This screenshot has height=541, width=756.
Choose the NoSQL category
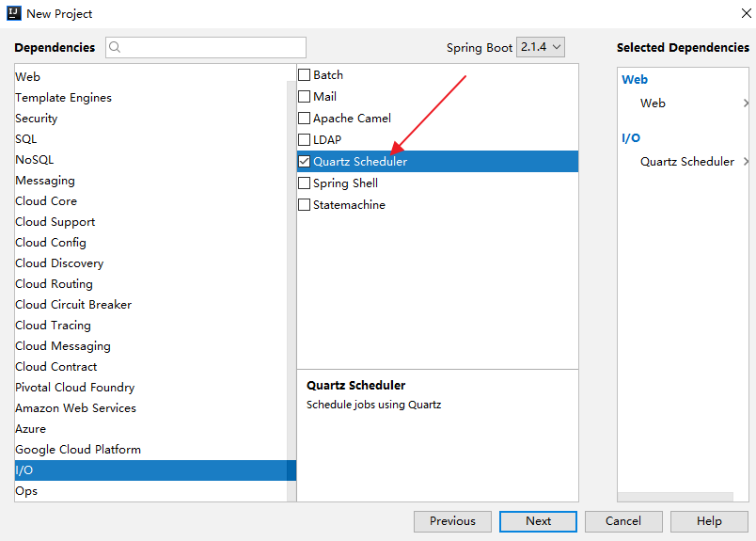[x=150, y=160]
